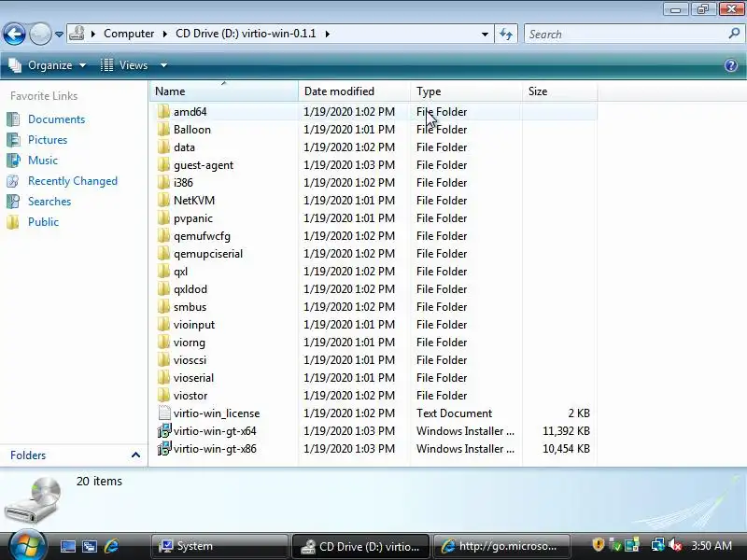Select the vioscsi folder name
This screenshot has width=747, height=560.
(x=190, y=360)
